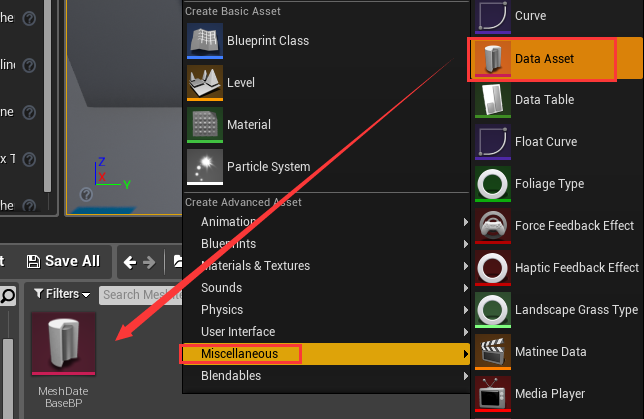Viewport: 644px width, 419px height.
Task: Open the Physics submenu
Action: (x=222, y=310)
